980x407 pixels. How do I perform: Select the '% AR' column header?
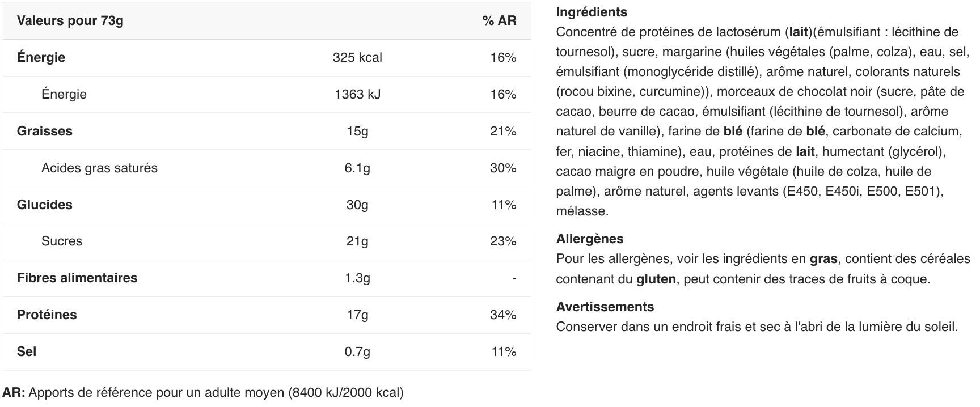coord(500,20)
